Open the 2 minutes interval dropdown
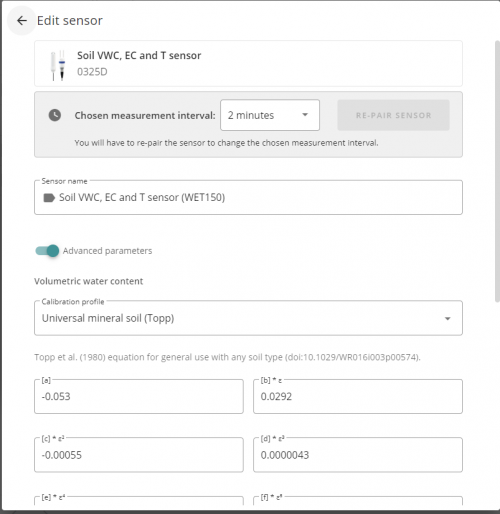 [270, 115]
